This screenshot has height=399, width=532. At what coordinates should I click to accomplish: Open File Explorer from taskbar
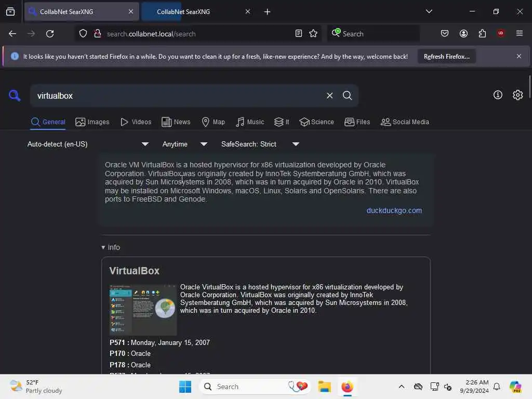pyautogui.click(x=324, y=387)
